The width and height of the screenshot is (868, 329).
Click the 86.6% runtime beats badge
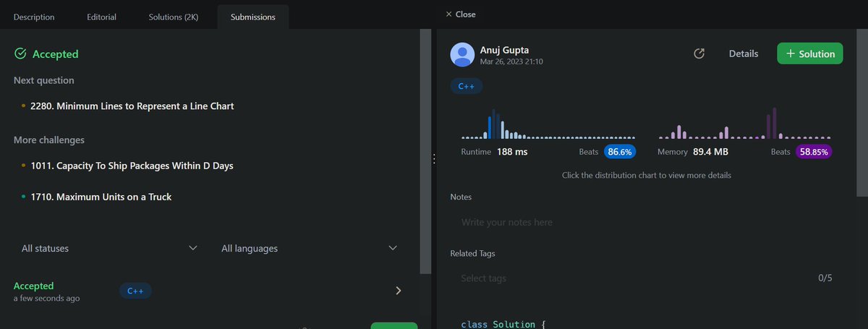pyautogui.click(x=620, y=152)
